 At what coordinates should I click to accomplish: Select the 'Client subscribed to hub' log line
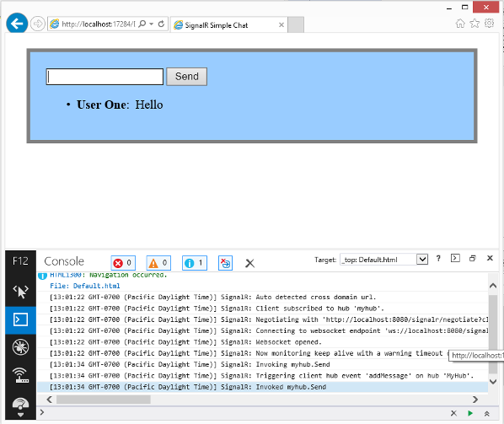pyautogui.click(x=263, y=309)
